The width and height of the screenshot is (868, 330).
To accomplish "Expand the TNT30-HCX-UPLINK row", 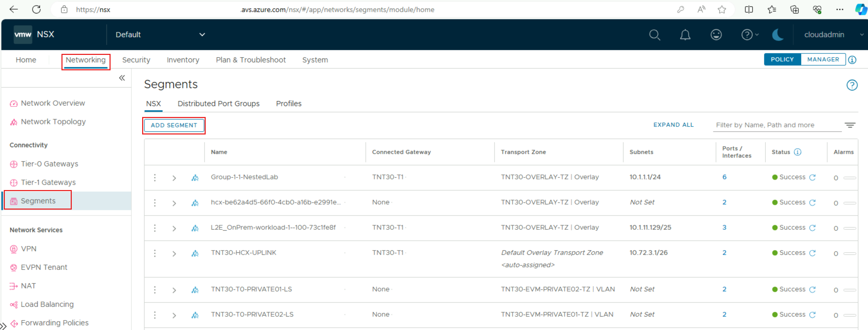I will 174,254.
